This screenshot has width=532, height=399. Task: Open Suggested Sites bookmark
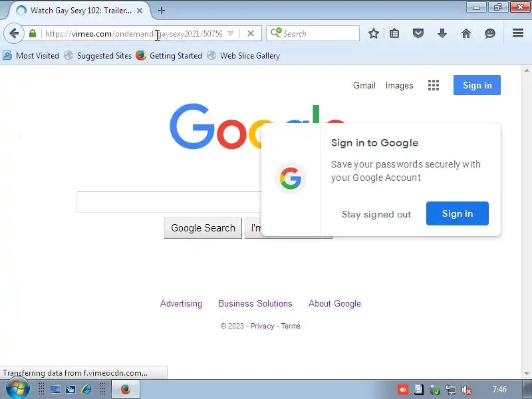(x=98, y=56)
